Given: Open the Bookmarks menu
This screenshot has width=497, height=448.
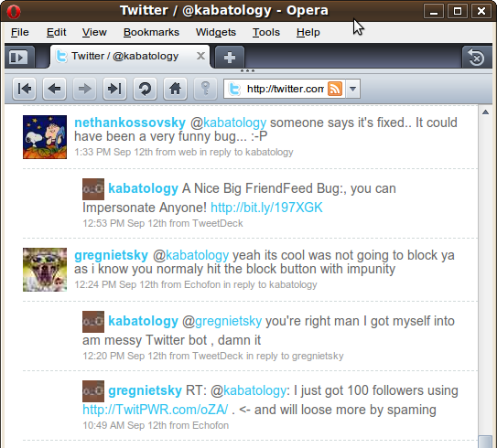Looking at the screenshot, I should pos(151,32).
